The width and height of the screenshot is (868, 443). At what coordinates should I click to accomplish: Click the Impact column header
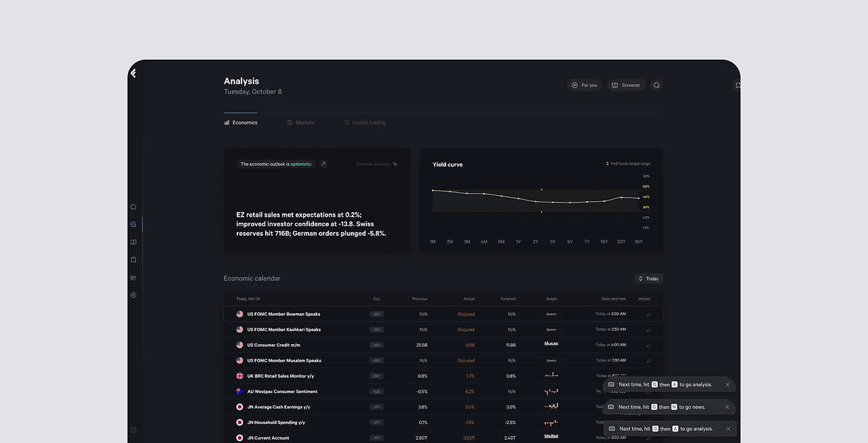(644, 299)
